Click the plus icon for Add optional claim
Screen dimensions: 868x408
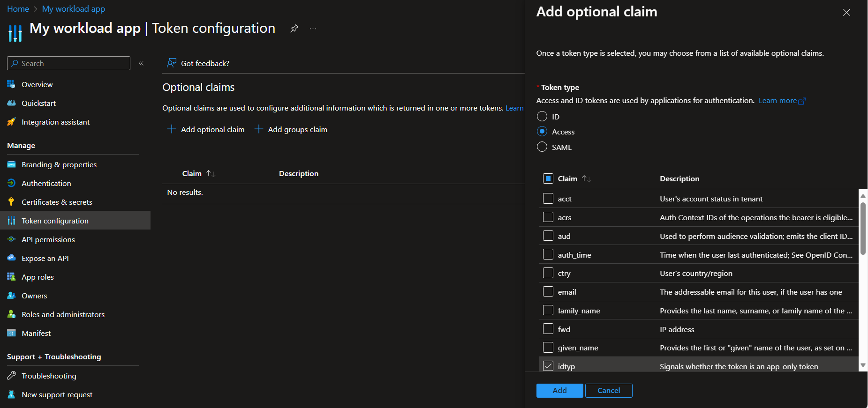172,129
